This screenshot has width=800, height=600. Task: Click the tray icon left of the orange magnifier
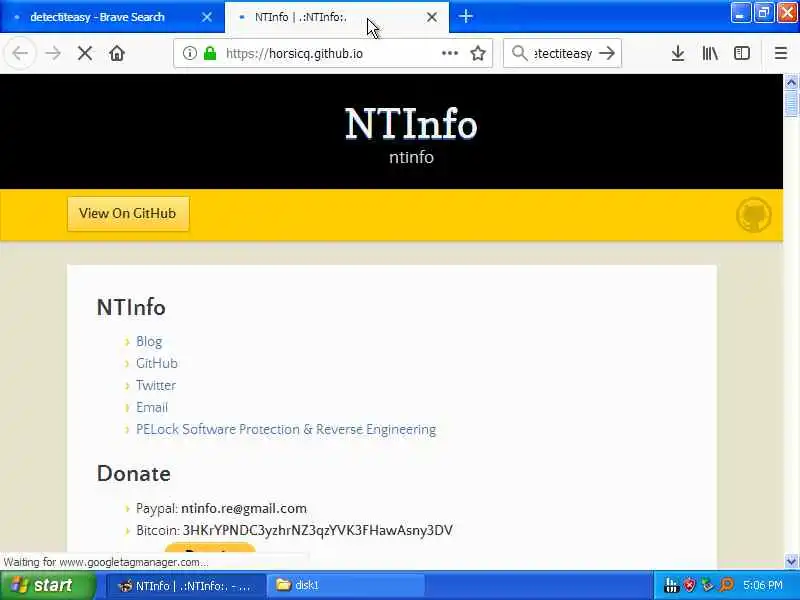[708, 585]
